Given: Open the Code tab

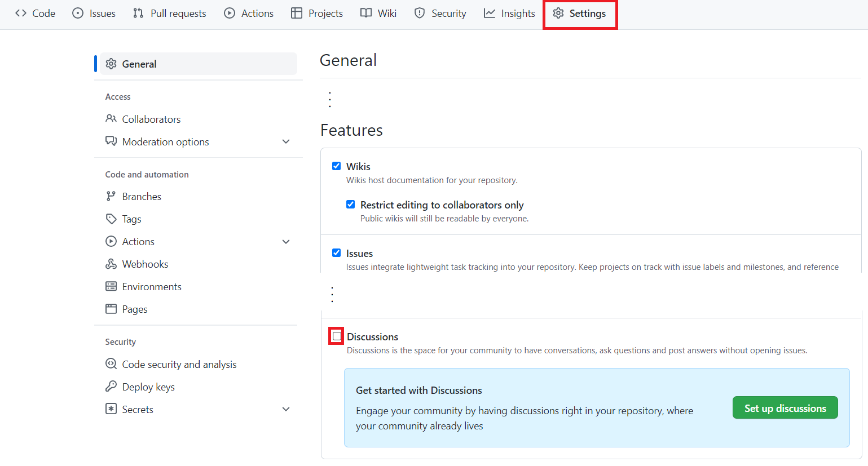Looking at the screenshot, I should [x=36, y=13].
